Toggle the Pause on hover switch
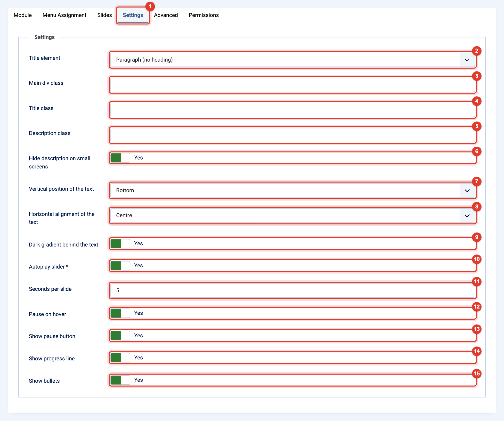The image size is (504, 421). [120, 313]
